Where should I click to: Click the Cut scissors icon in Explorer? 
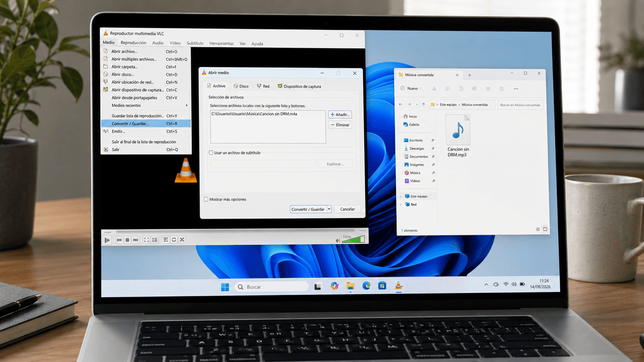click(x=434, y=88)
